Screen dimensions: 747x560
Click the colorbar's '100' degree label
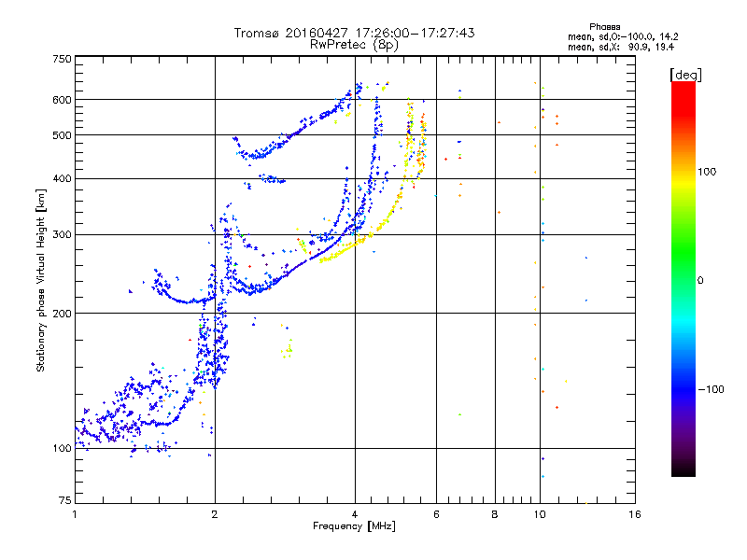[707, 172]
